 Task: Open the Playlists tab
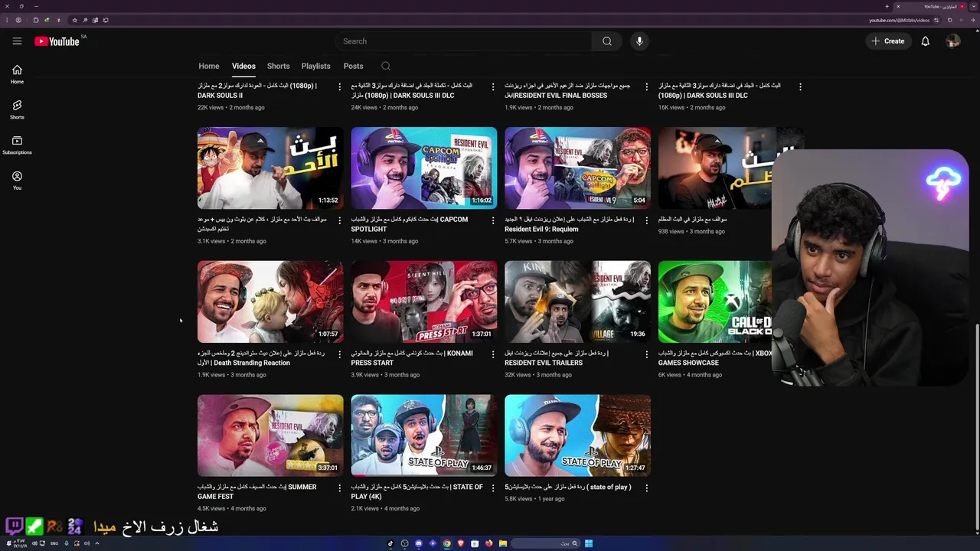pyautogui.click(x=315, y=66)
